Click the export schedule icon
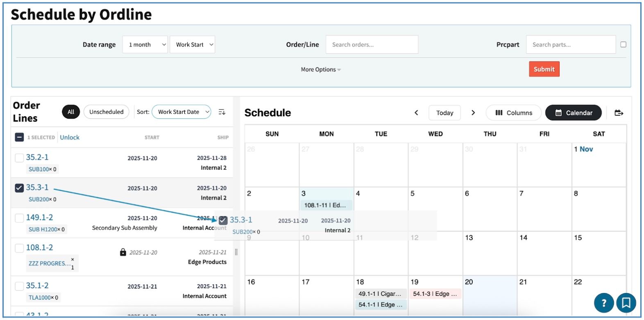 (x=619, y=113)
